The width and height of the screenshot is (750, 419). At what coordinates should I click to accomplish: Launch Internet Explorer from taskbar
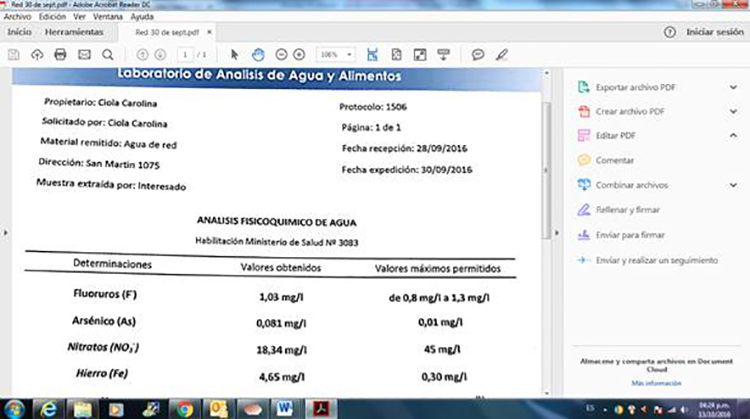pyautogui.click(x=48, y=409)
